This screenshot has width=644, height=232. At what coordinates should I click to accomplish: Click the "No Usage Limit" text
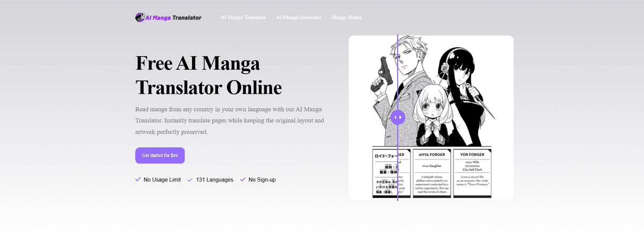162,179
